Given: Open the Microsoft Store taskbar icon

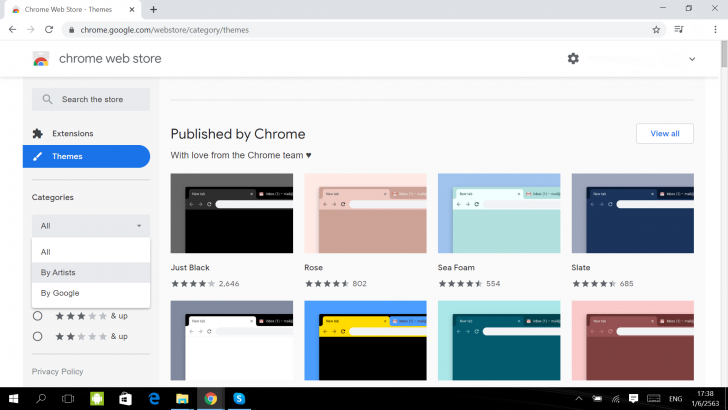Looking at the screenshot, I should pyautogui.click(x=125, y=398).
